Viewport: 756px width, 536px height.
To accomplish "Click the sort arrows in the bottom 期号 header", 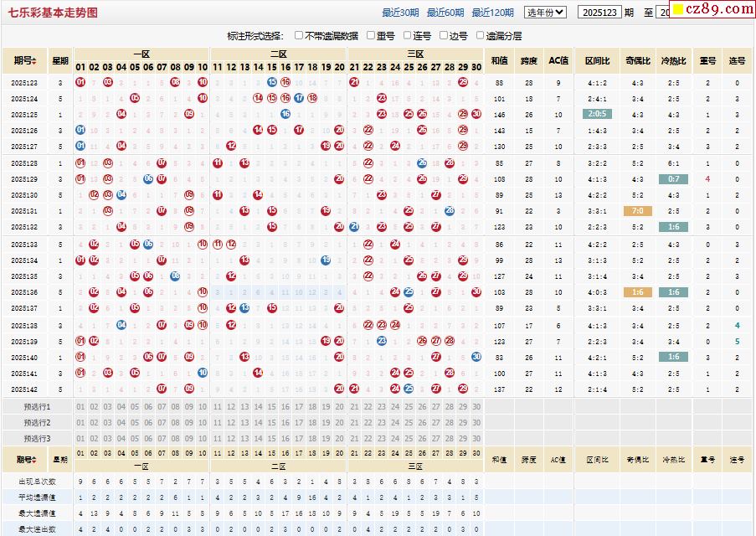I will 34,460.
